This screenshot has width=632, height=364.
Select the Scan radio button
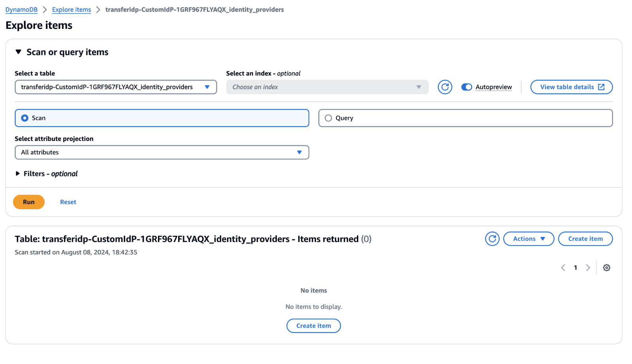(x=24, y=118)
